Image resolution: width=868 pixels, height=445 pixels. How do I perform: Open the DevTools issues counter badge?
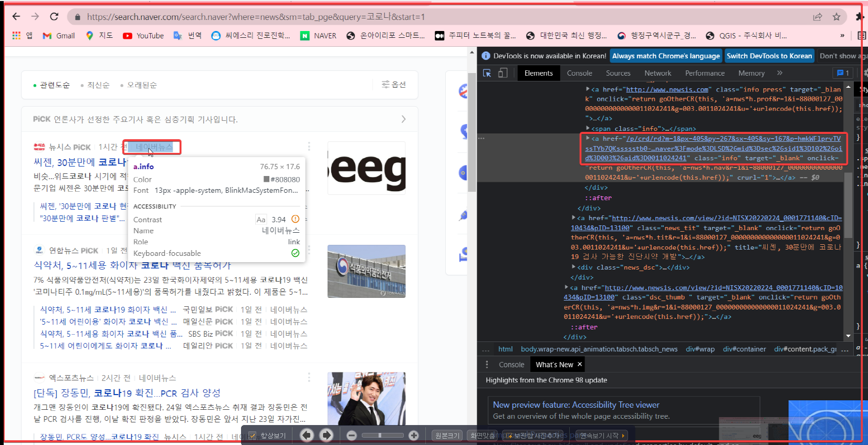point(843,73)
